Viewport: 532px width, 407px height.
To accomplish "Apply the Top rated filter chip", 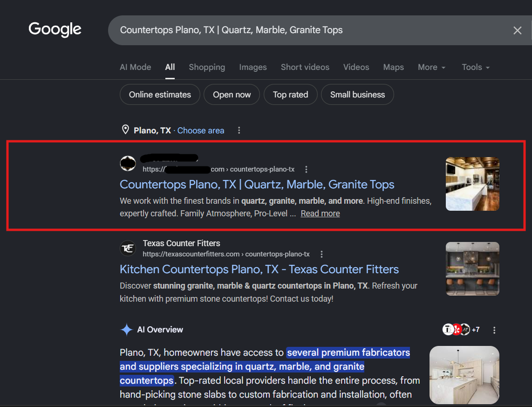I will tap(290, 95).
